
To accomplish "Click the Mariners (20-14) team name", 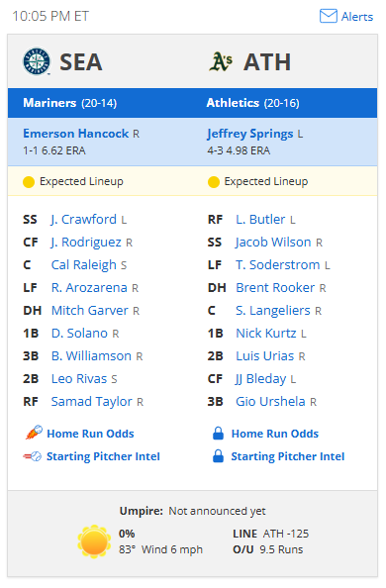I will pos(69,103).
